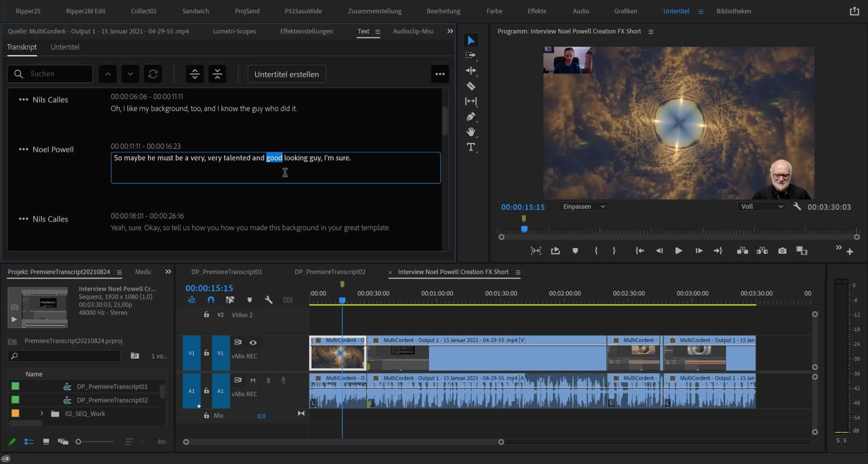868x464 pixels.
Task: Expand the 02_SEQ_Work folder in the project panel
Action: click(x=42, y=413)
